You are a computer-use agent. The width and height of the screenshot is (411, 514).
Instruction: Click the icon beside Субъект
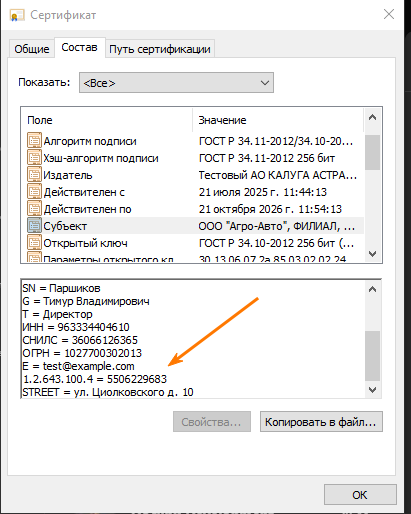34,226
